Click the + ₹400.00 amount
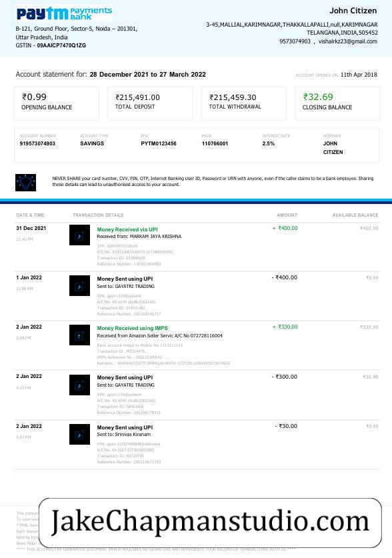Image resolution: width=392 pixels, height=558 pixels. pos(285,228)
